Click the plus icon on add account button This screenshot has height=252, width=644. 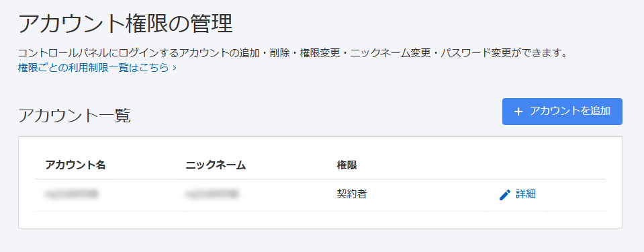tap(518, 112)
